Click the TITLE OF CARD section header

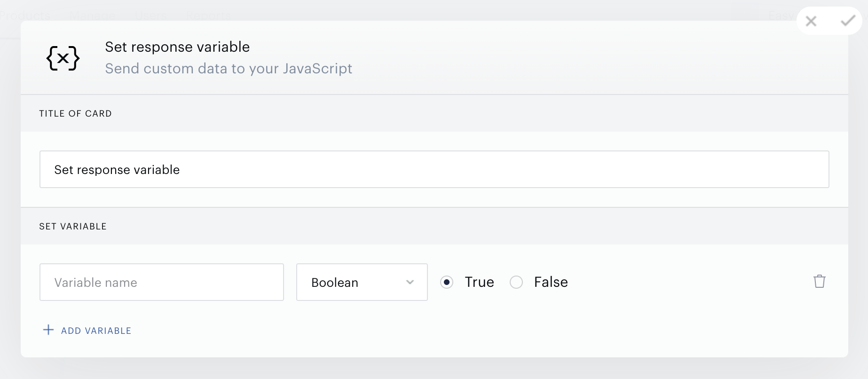tap(76, 113)
